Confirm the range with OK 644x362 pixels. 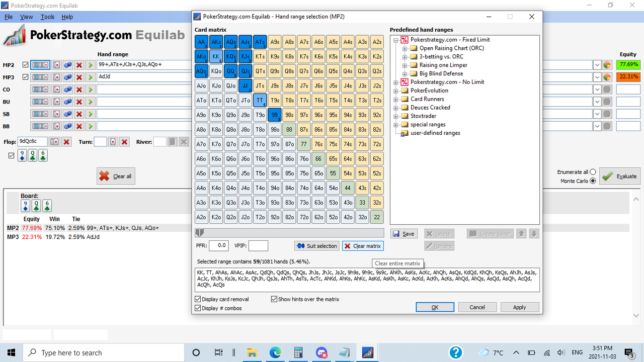coord(435,307)
